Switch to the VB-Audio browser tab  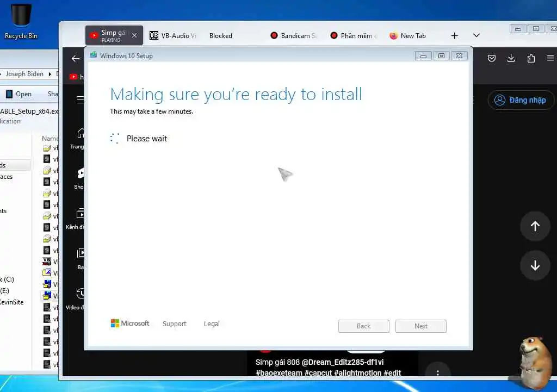click(173, 35)
